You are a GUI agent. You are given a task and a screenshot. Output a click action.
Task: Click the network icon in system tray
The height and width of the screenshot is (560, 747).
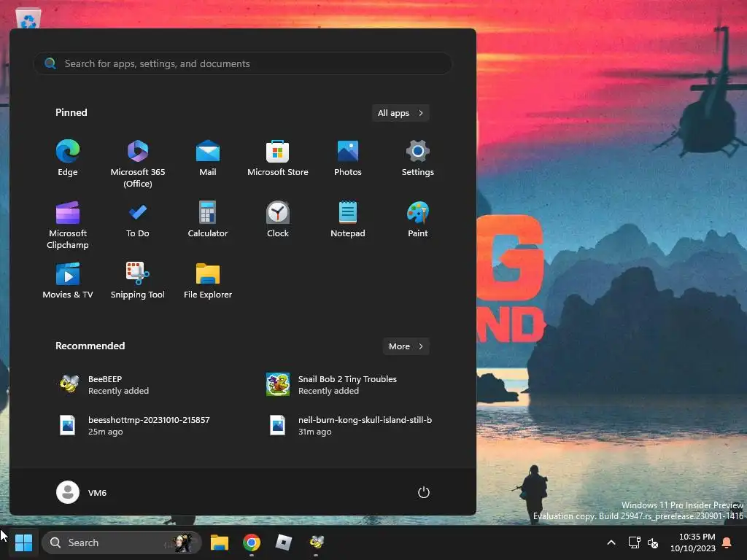(x=634, y=542)
